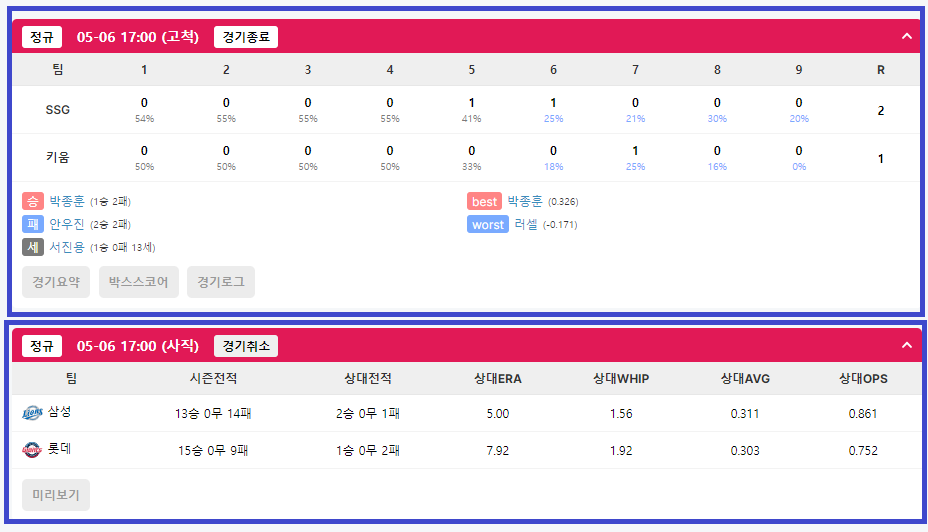Click the 상대ERA column header
This screenshot has width=928, height=532.
click(498, 379)
